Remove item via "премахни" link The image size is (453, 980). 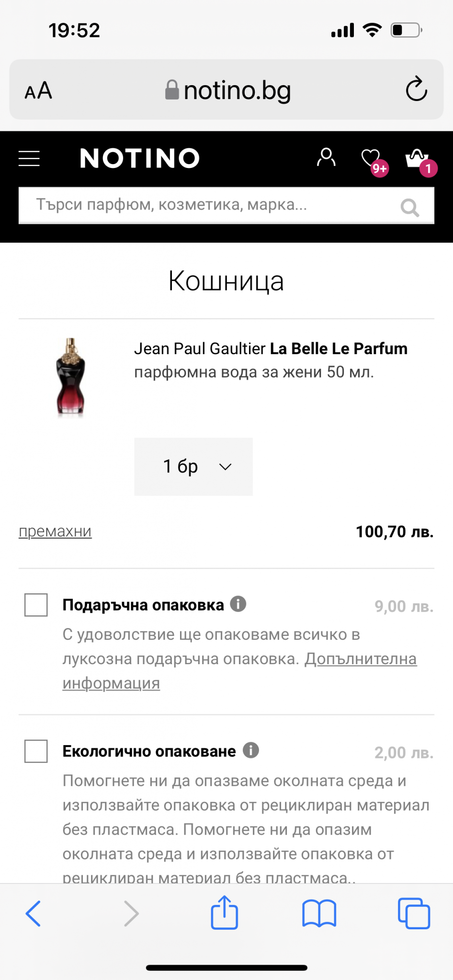(55, 532)
